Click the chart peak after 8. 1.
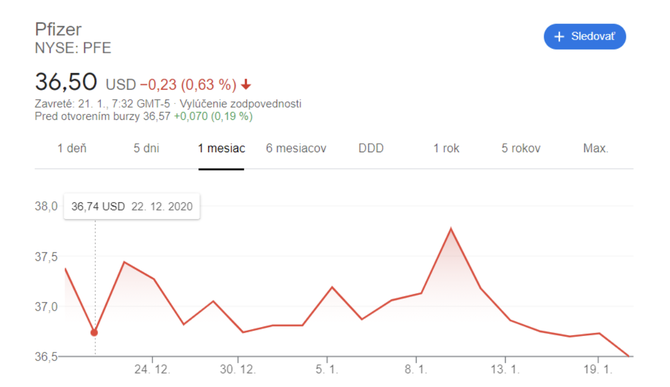Viewport: 670px width, 387px height. (451, 229)
